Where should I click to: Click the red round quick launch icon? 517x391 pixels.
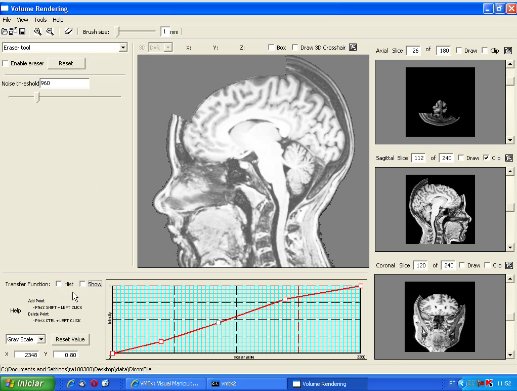(94, 383)
